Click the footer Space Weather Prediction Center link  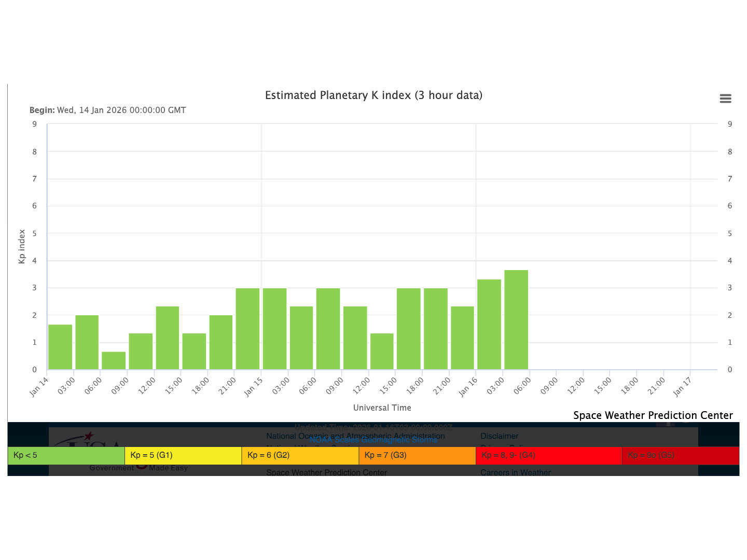[x=326, y=472]
